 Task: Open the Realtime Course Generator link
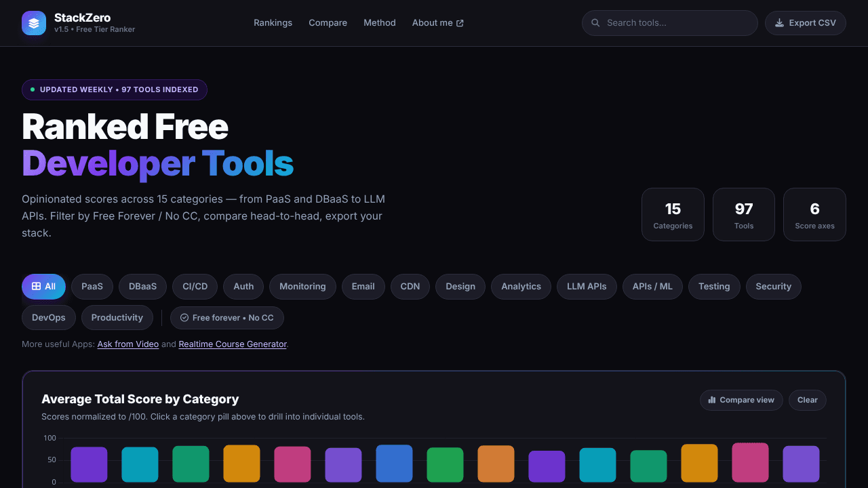coord(233,344)
